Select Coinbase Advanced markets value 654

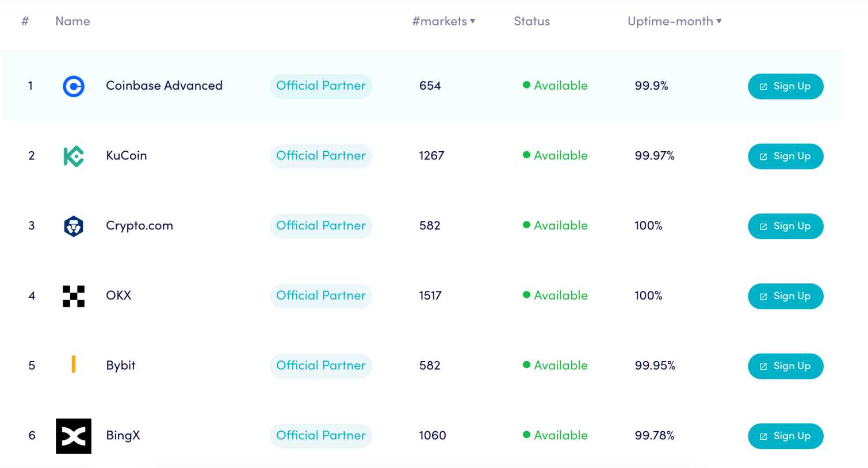point(430,86)
